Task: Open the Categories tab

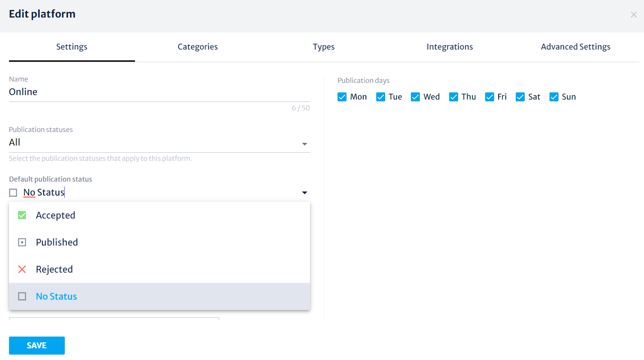Action: 198,47
